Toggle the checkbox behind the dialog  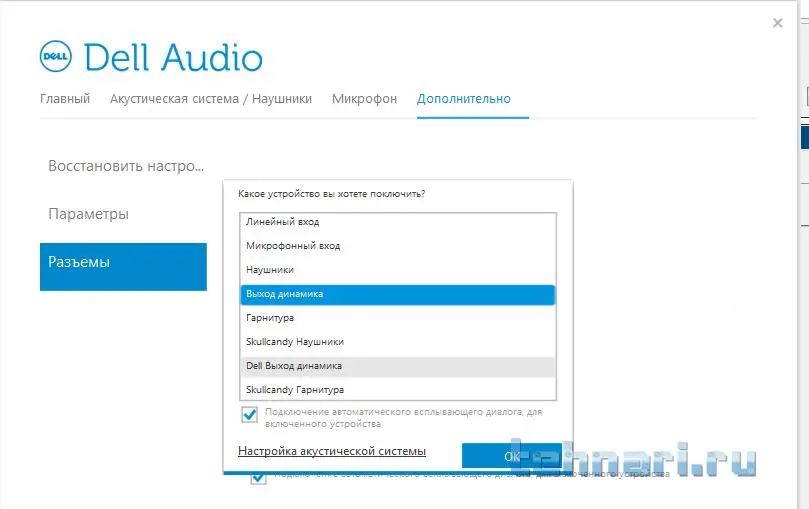[258, 479]
